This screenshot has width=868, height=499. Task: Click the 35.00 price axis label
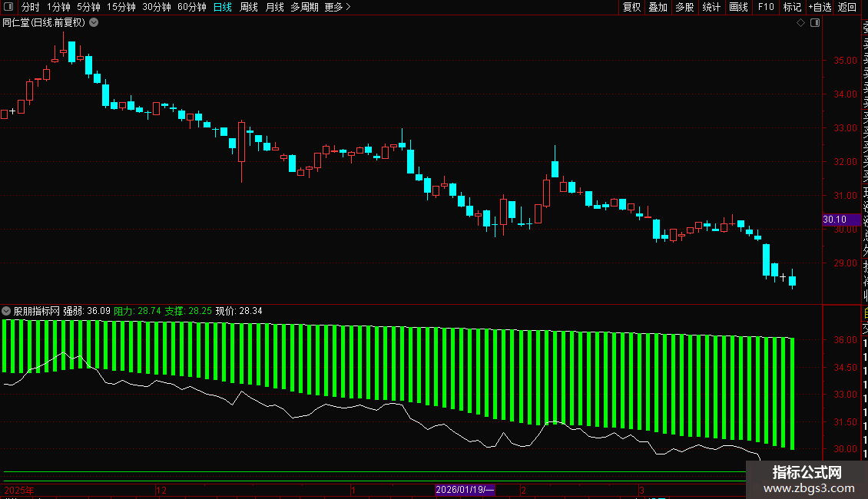(x=845, y=61)
